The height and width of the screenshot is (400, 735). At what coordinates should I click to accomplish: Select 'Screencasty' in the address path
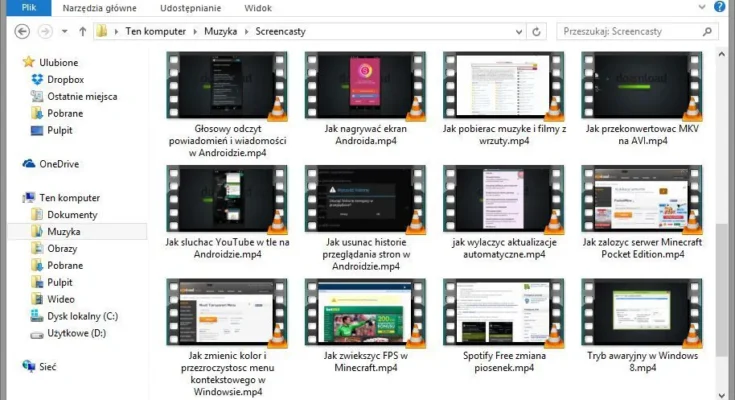pos(280,31)
